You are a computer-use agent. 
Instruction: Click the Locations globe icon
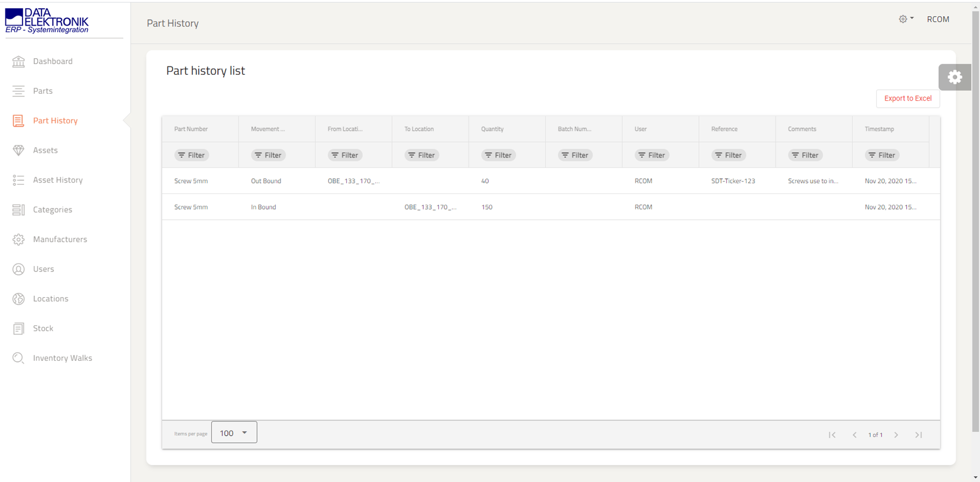pyautogui.click(x=18, y=298)
